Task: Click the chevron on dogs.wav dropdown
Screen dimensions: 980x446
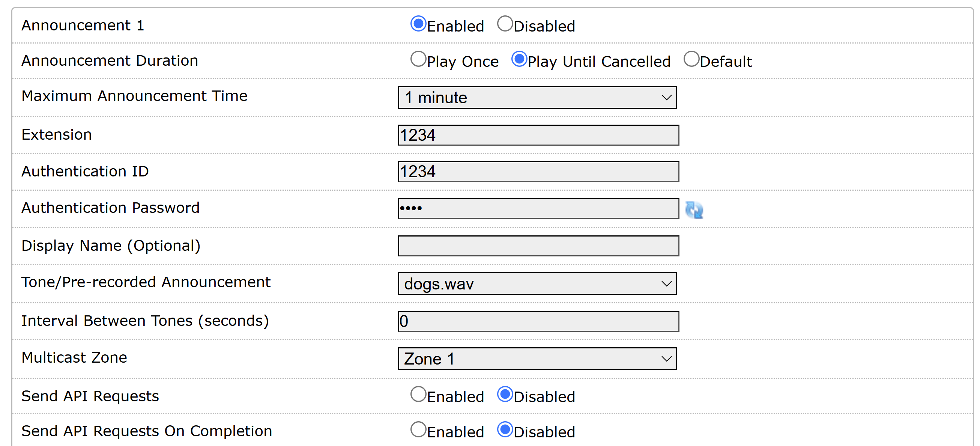Action: [666, 284]
